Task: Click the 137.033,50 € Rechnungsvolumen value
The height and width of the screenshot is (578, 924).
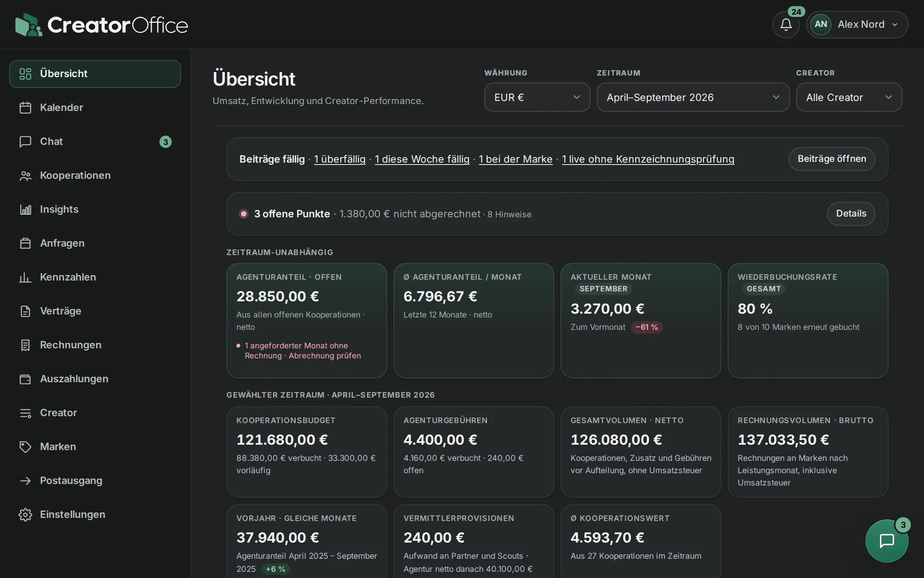Action: click(783, 440)
